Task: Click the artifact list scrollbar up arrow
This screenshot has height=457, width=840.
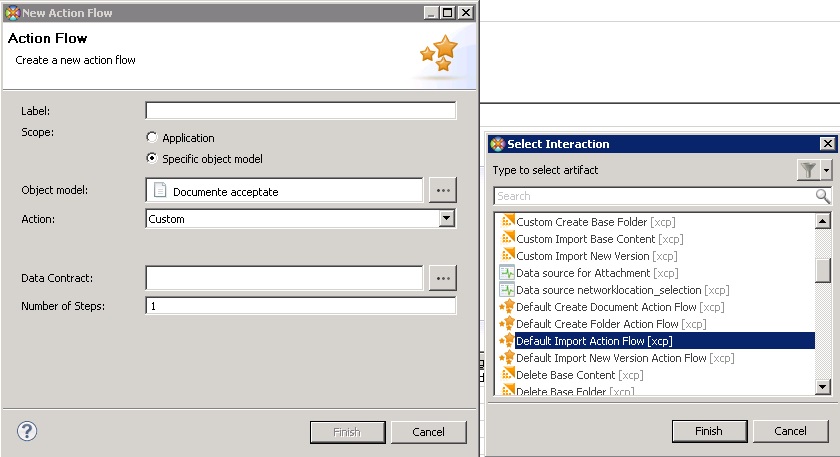Action: tap(822, 221)
